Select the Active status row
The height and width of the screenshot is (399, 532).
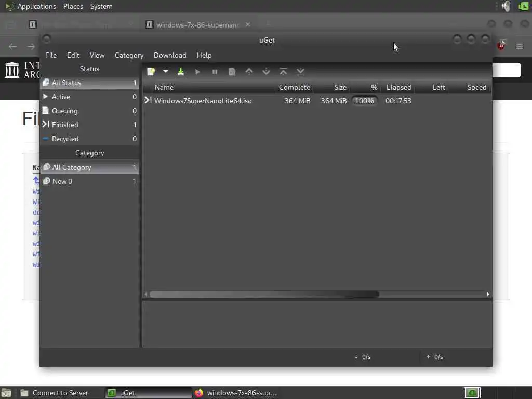pyautogui.click(x=89, y=97)
